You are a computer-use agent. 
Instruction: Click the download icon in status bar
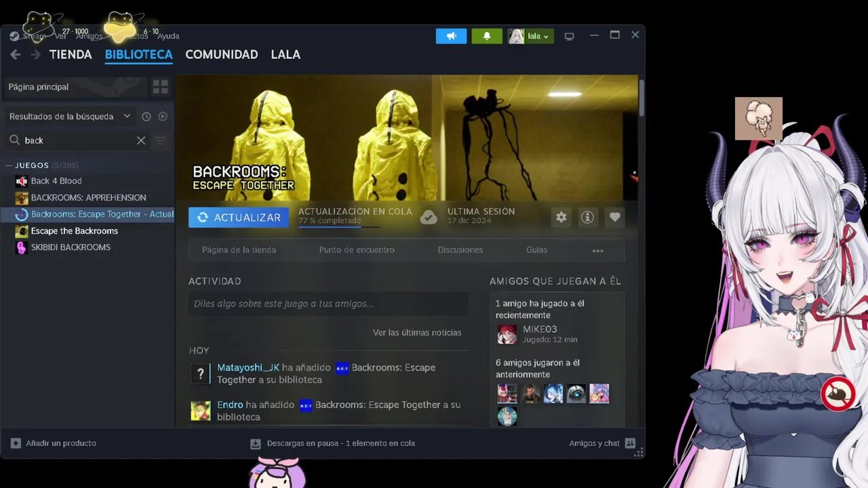point(256,444)
